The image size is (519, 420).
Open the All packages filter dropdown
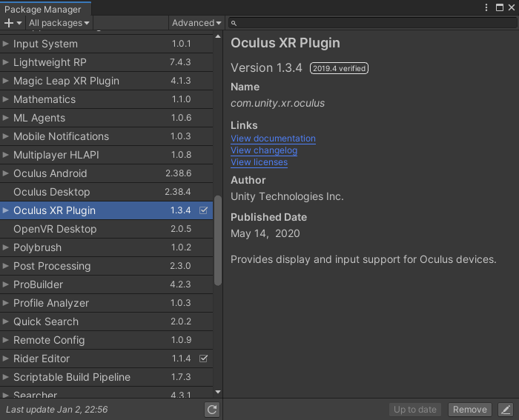click(x=59, y=23)
